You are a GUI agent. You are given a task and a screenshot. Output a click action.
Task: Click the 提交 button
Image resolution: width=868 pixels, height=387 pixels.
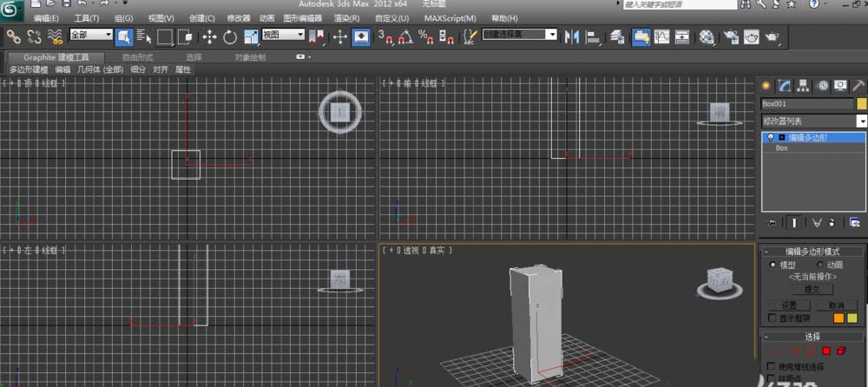pos(812,289)
